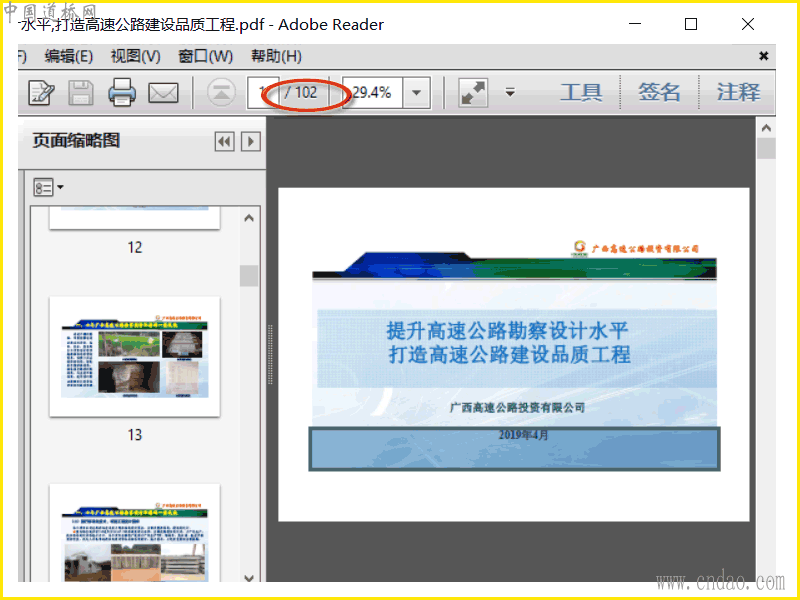800x600 pixels.
Task: Click the edit/sign document toolbar icon
Action: pos(41,93)
